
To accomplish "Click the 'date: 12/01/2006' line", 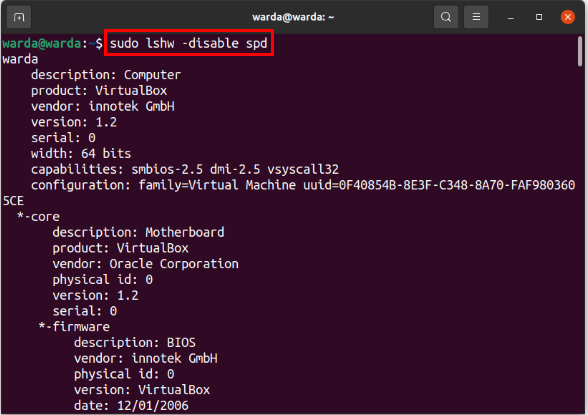I will click(x=131, y=406).
